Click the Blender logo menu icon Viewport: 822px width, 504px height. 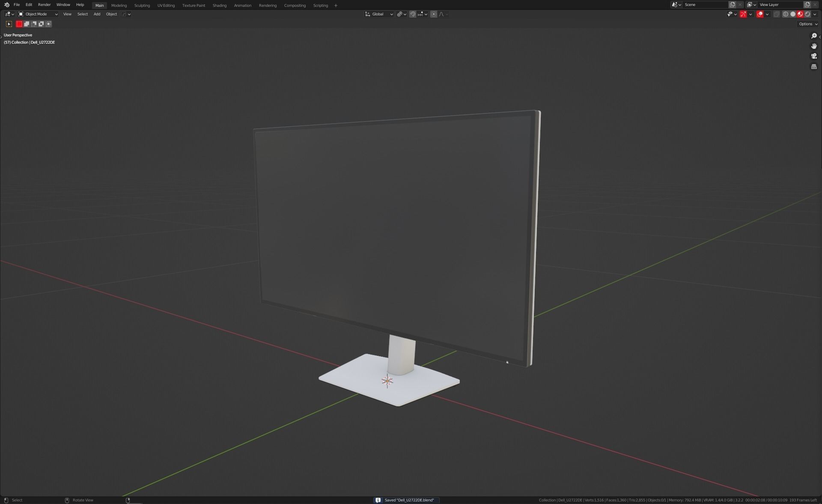[6, 5]
